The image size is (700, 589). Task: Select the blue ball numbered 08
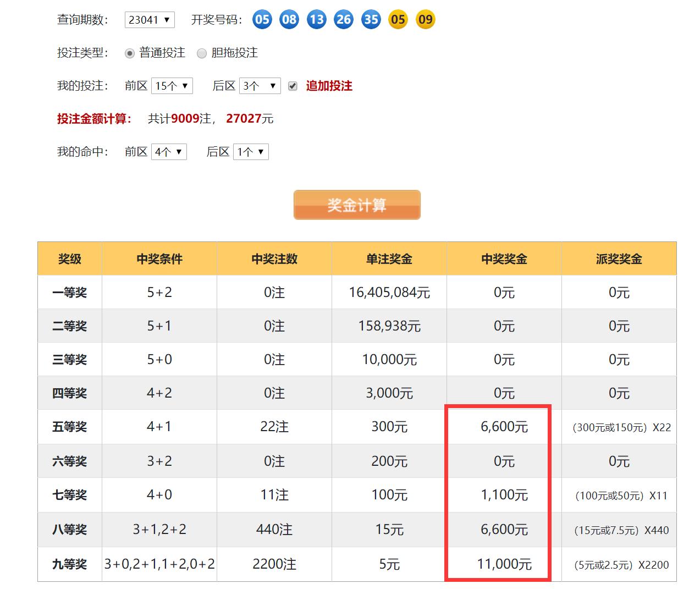pos(289,19)
